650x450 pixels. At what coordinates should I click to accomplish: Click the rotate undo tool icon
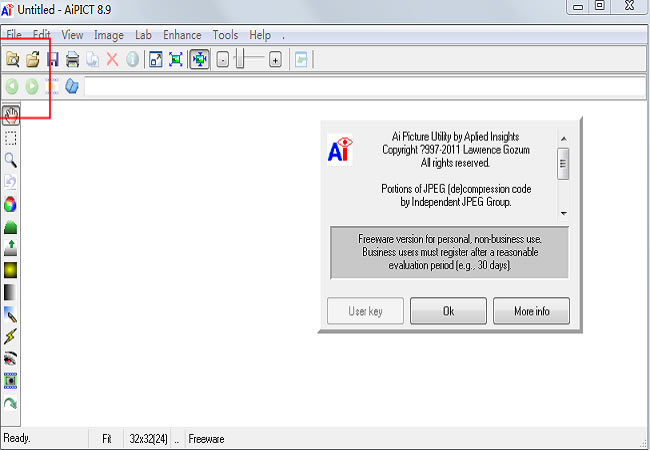10,182
